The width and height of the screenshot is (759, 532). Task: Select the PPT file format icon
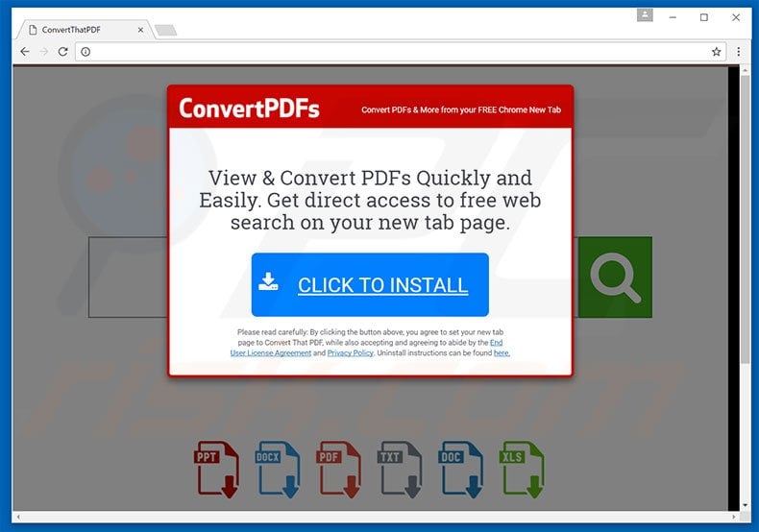tap(217, 470)
